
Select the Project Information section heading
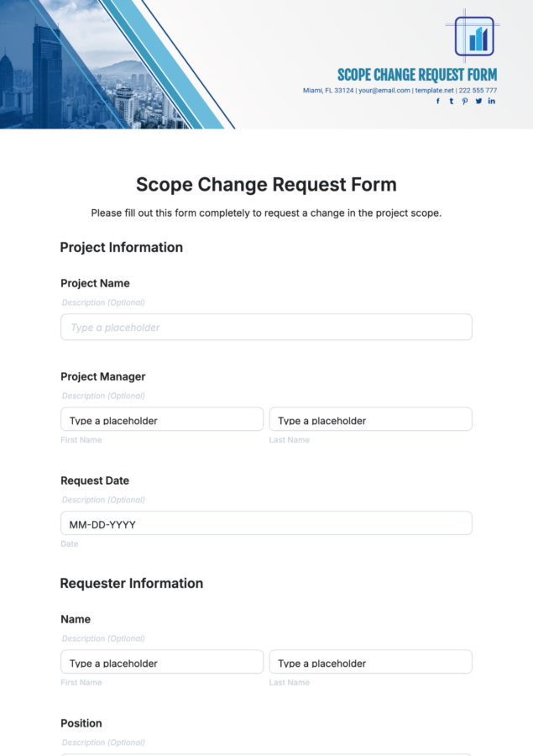tap(121, 247)
